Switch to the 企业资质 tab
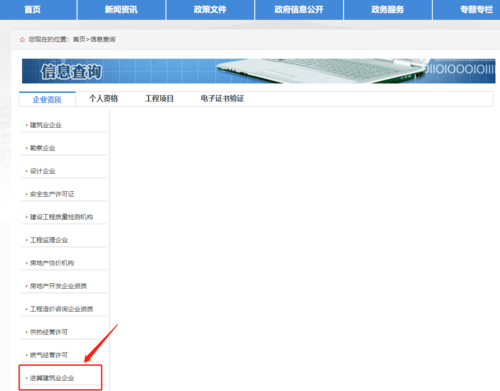The width and height of the screenshot is (500, 391). click(x=47, y=99)
